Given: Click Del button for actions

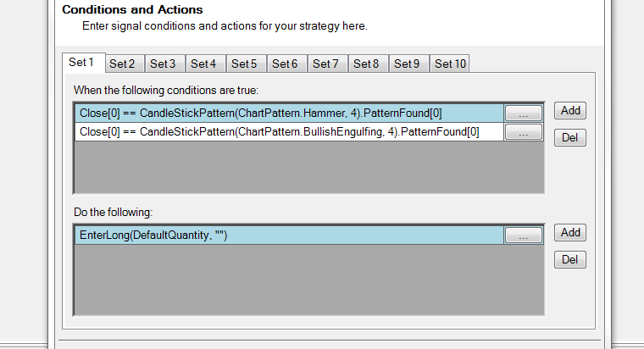Looking at the screenshot, I should [570, 259].
